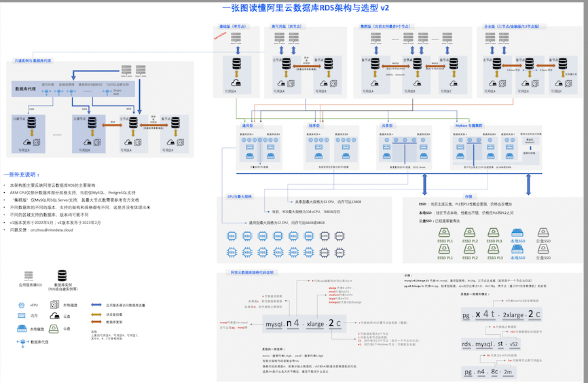Click the feedback line with orczhou@ninedata.cloud
588x383 pixels.
point(41,230)
